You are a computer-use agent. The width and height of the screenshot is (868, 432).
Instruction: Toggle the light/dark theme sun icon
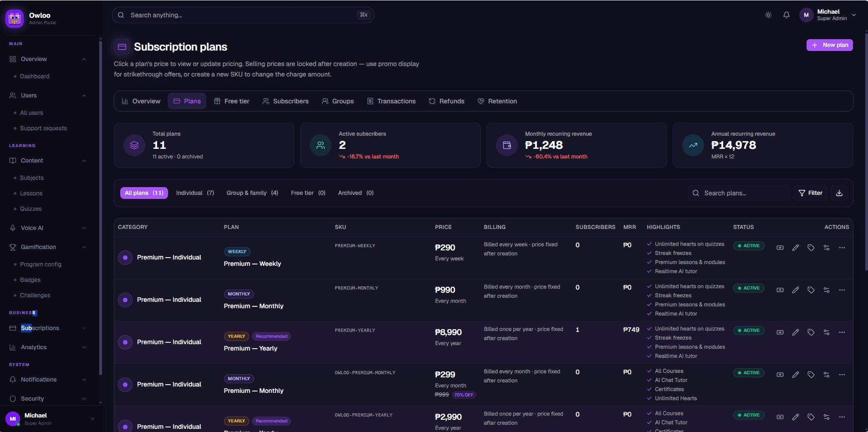click(768, 15)
